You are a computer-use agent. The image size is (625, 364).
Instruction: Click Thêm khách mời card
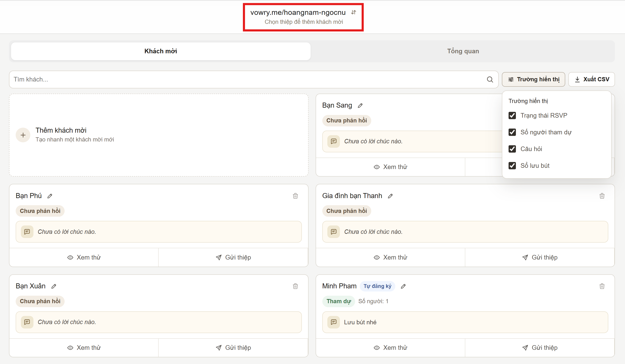pyautogui.click(x=159, y=135)
